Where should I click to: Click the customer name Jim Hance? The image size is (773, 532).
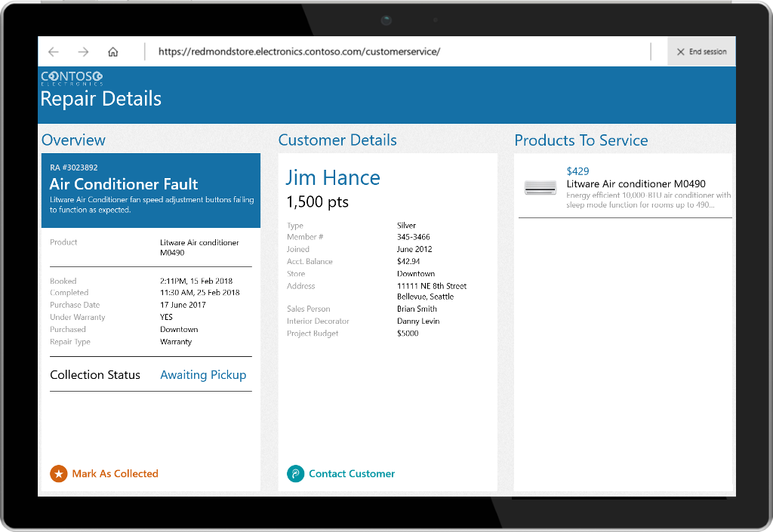333,177
